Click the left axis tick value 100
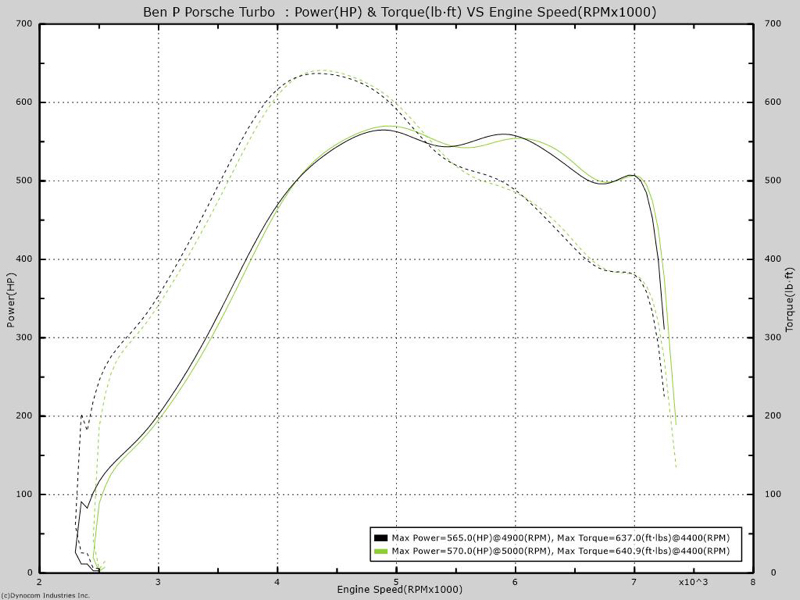 [24, 494]
